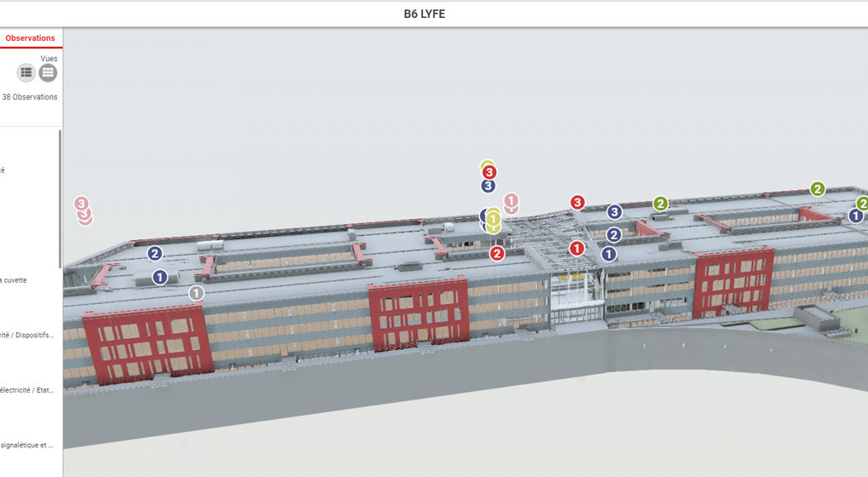Click the sidebar vertical scrollbar

pos(60,196)
